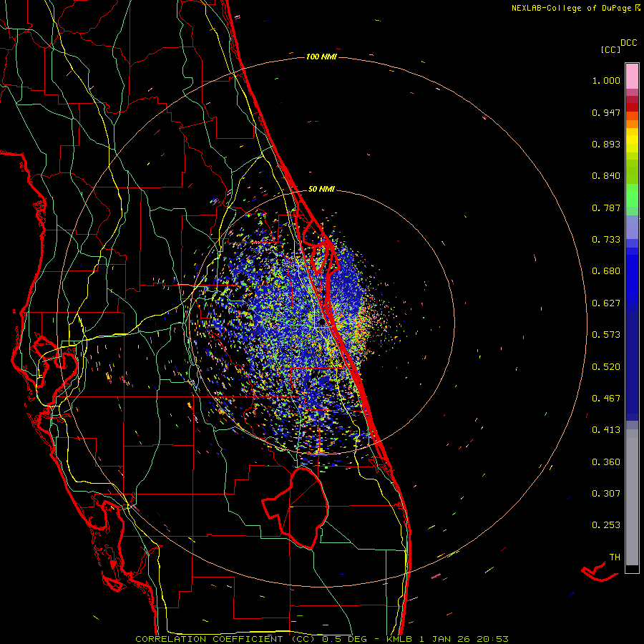
Task: Click the 0.5 DEG elevation text
Action: [x=344, y=639]
